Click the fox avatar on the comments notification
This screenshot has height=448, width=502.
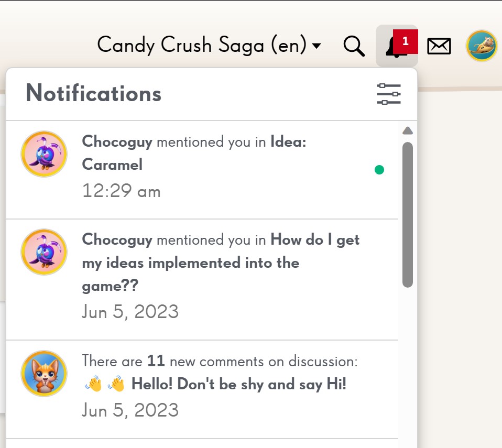pyautogui.click(x=44, y=374)
